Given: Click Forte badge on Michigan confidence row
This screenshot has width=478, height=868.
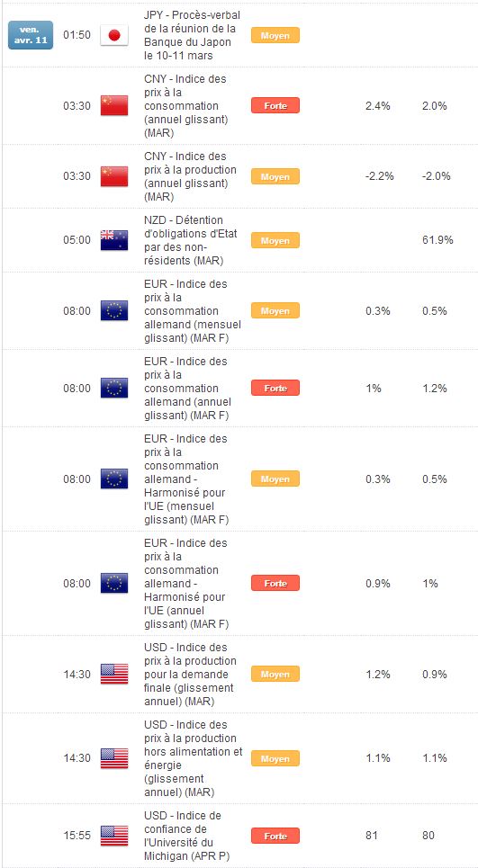Looking at the screenshot, I should (x=275, y=836).
